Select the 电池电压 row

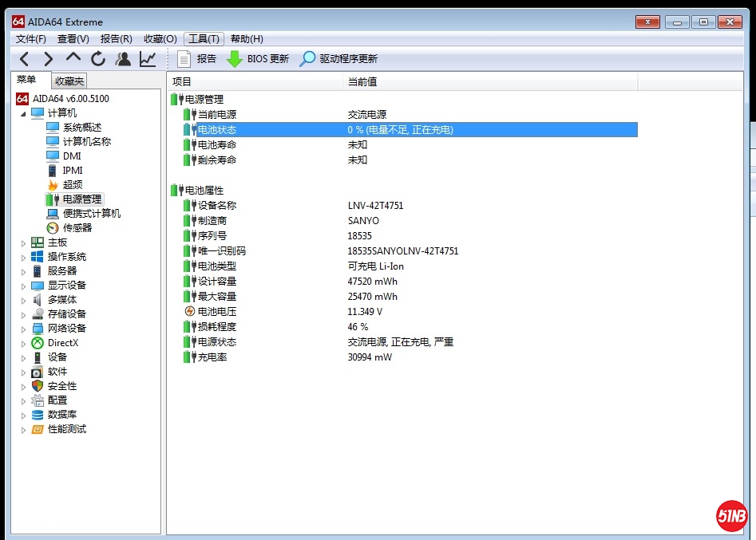[x=217, y=312]
